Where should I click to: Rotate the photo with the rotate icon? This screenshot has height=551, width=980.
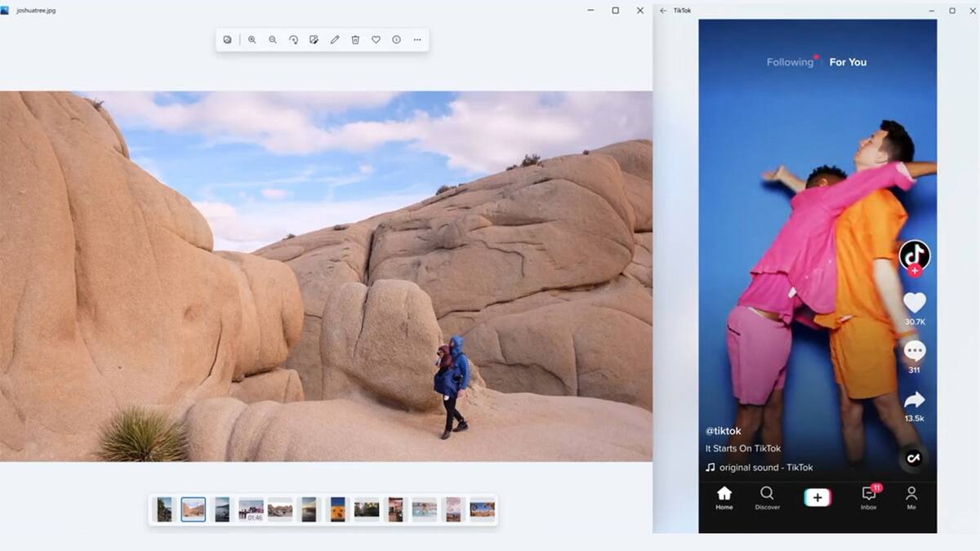293,39
